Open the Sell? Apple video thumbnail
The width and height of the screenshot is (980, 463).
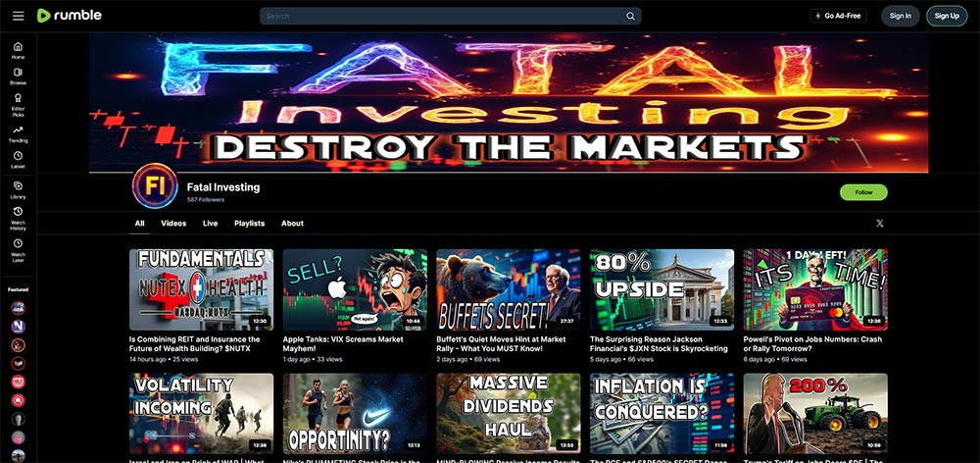click(355, 289)
